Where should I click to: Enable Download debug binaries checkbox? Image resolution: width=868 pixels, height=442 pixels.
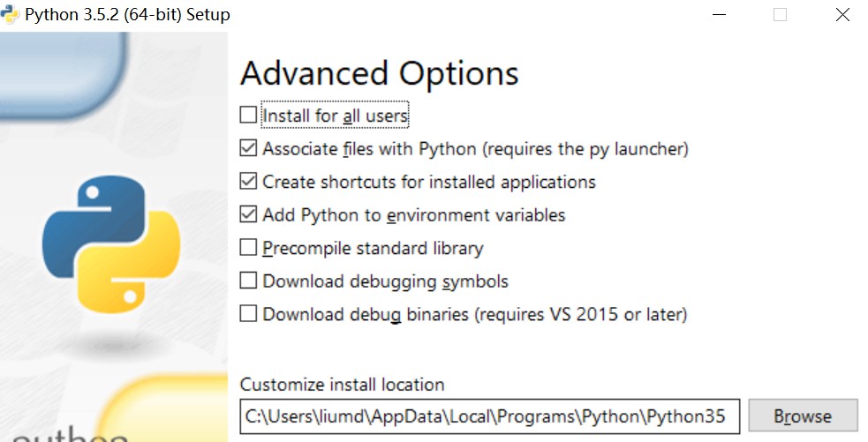click(248, 314)
